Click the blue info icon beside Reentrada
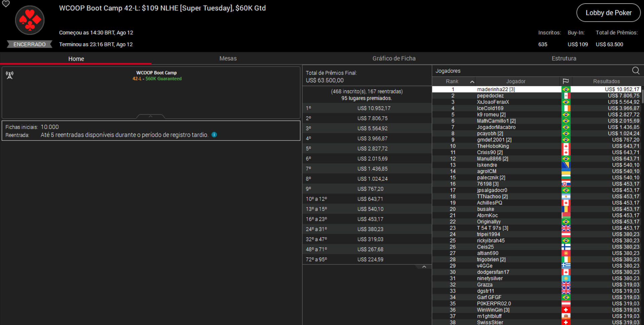 point(214,135)
